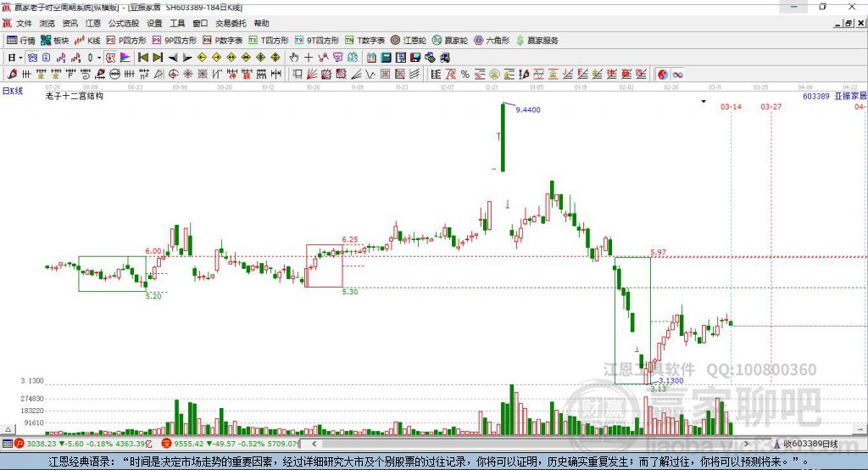
Task: Select the n² square number tool
Action: tap(144, 75)
